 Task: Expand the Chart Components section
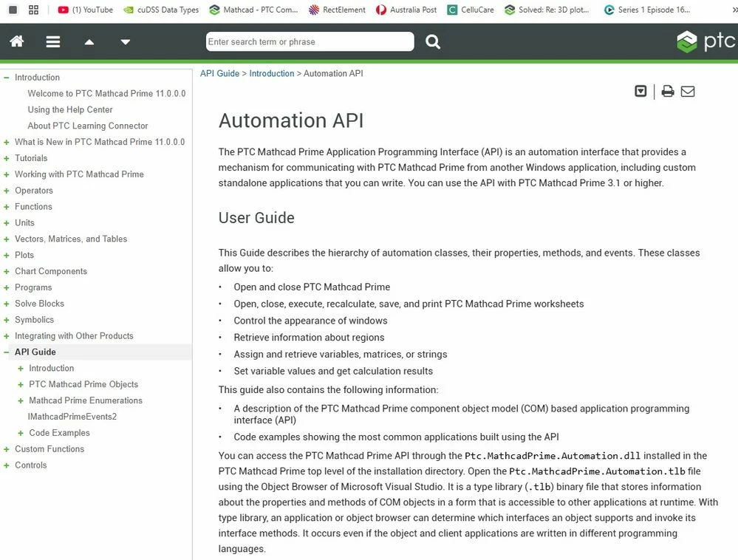click(x=6, y=272)
